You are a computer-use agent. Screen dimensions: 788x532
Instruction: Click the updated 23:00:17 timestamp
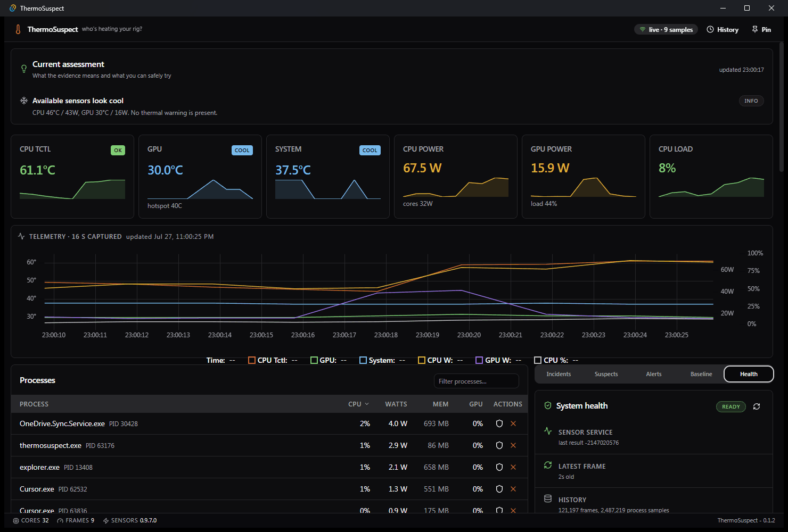(x=741, y=70)
